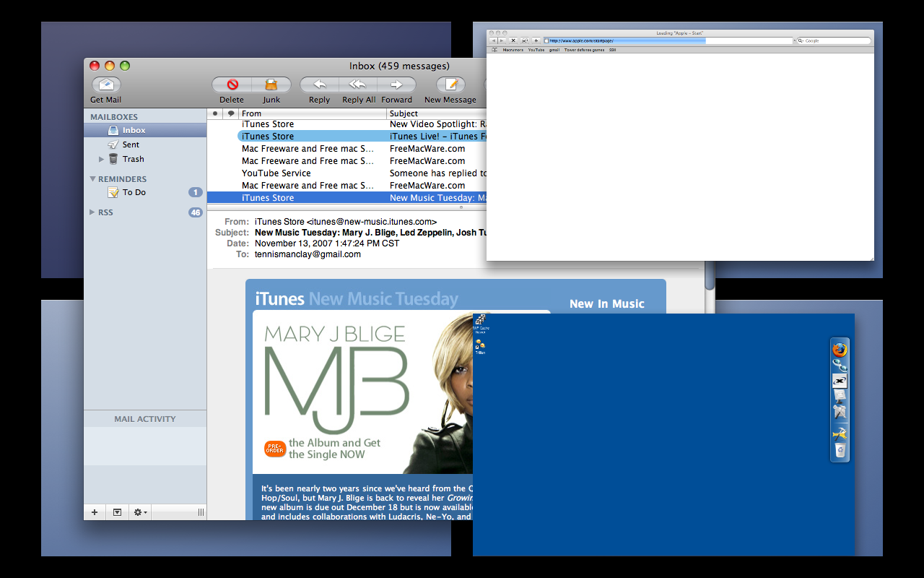The width and height of the screenshot is (924, 578).
Task: Open the gear action menu in Mail
Action: [x=140, y=512]
